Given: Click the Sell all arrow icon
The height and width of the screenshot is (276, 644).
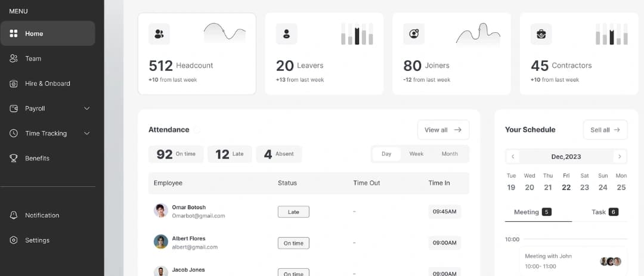Looking at the screenshot, I should point(617,130).
